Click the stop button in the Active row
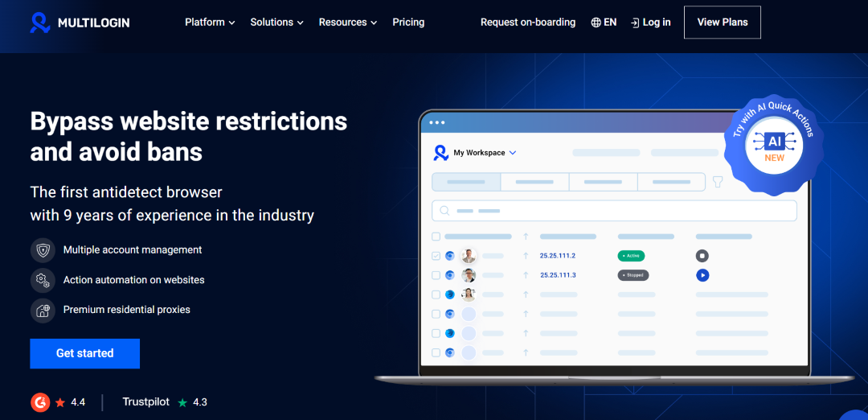The height and width of the screenshot is (420, 868). pos(702,256)
